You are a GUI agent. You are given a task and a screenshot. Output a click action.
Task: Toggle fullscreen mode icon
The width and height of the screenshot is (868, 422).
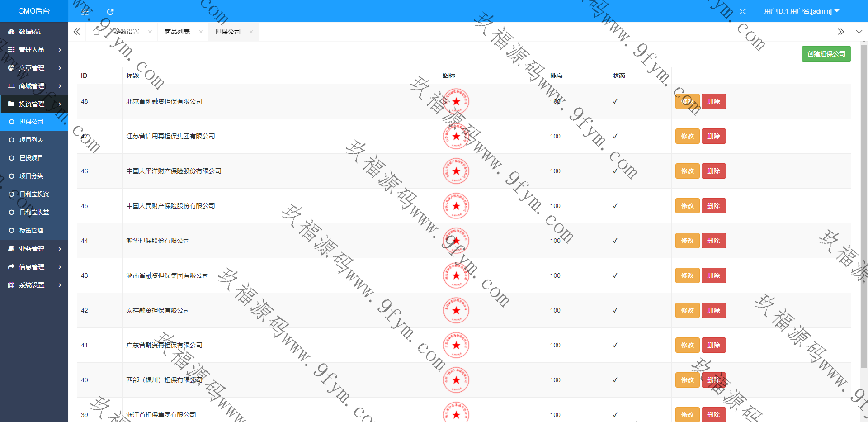(742, 11)
